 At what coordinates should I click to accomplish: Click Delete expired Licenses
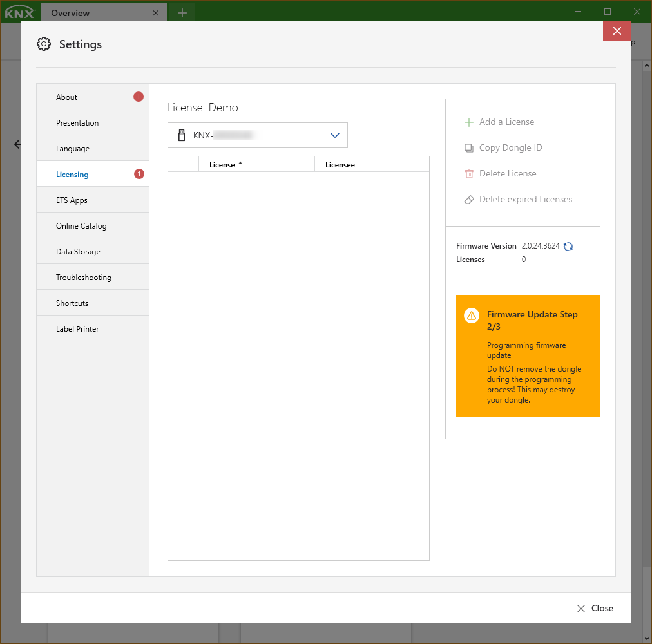[518, 199]
